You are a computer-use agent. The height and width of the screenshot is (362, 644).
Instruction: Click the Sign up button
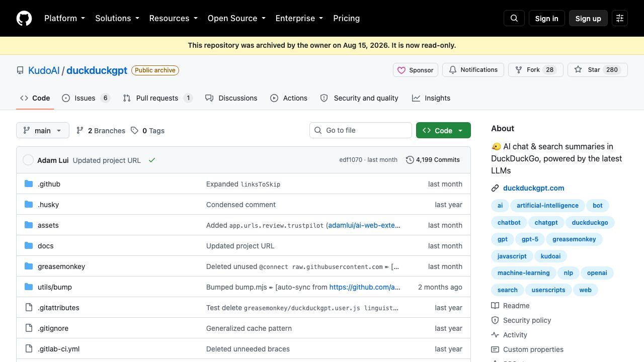(588, 18)
